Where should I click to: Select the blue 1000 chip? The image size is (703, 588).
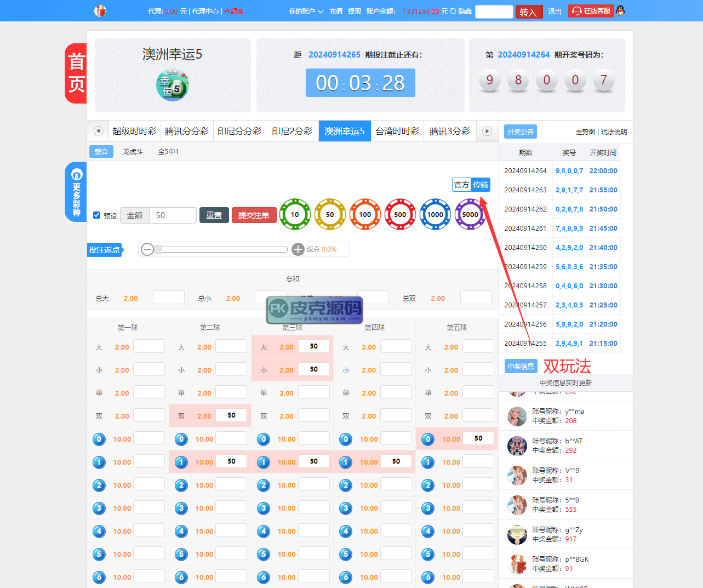(x=435, y=214)
